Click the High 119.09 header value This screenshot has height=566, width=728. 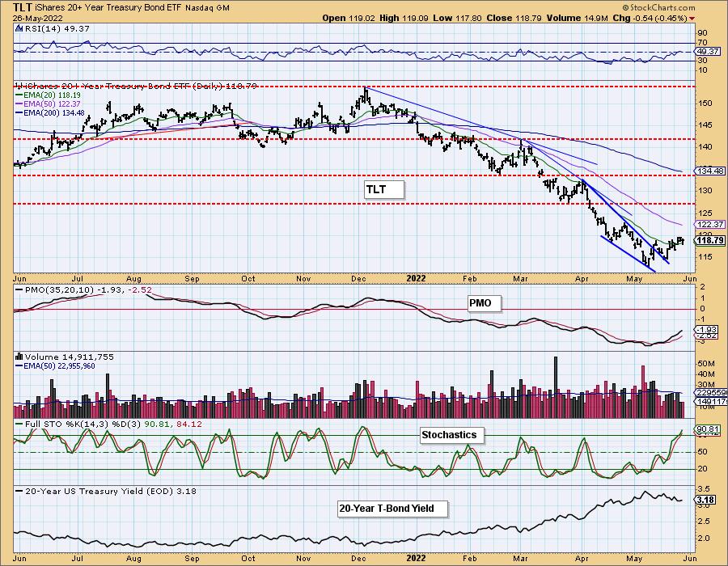[404, 18]
